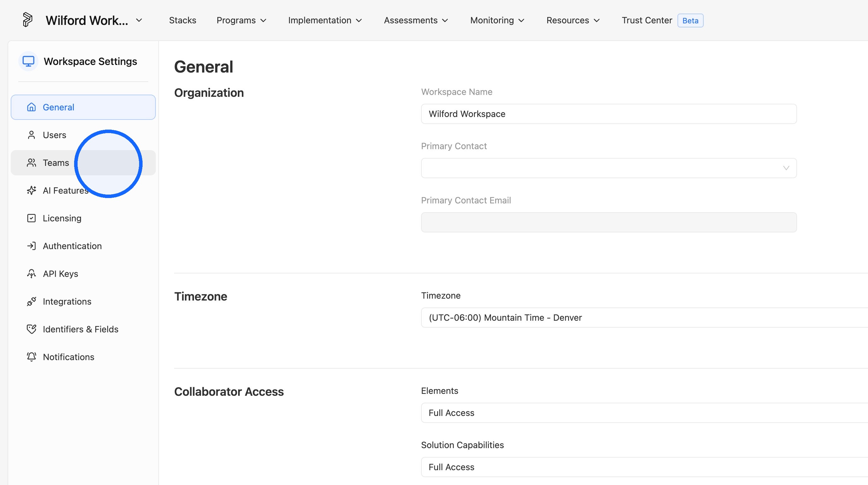Open the Trust Center page
Viewport: 868px width, 485px height.
pyautogui.click(x=647, y=20)
